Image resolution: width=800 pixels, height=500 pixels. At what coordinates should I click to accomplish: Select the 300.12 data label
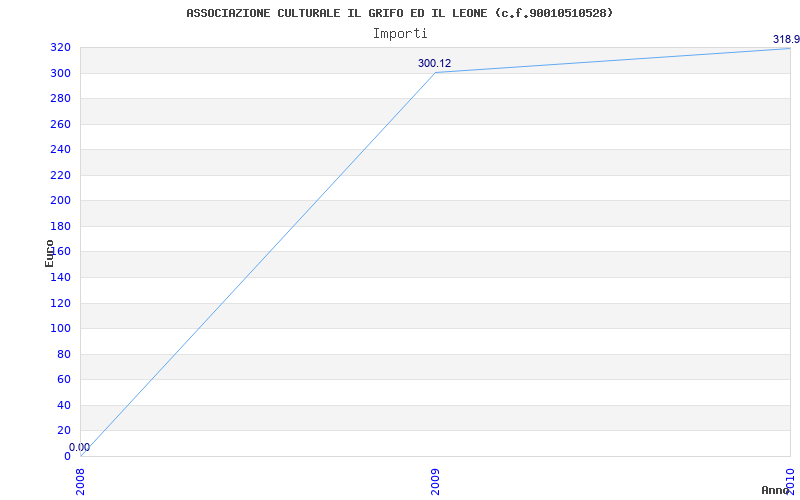point(435,64)
